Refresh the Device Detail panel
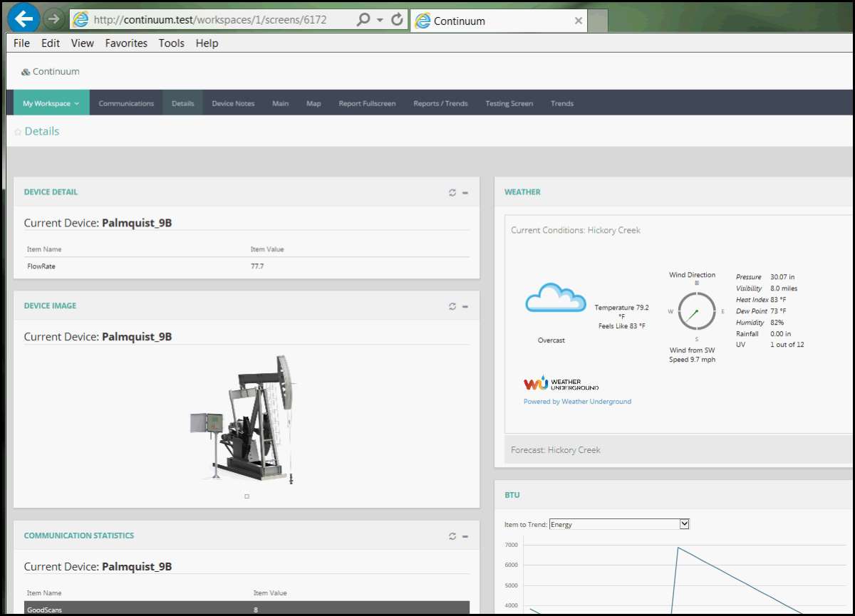 coord(452,192)
